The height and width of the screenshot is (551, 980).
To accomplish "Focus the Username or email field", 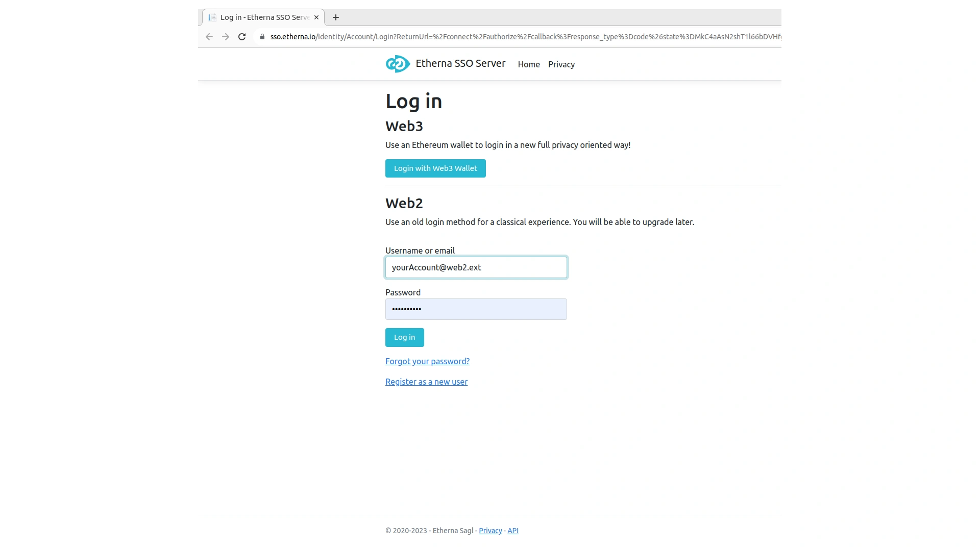I will point(476,267).
